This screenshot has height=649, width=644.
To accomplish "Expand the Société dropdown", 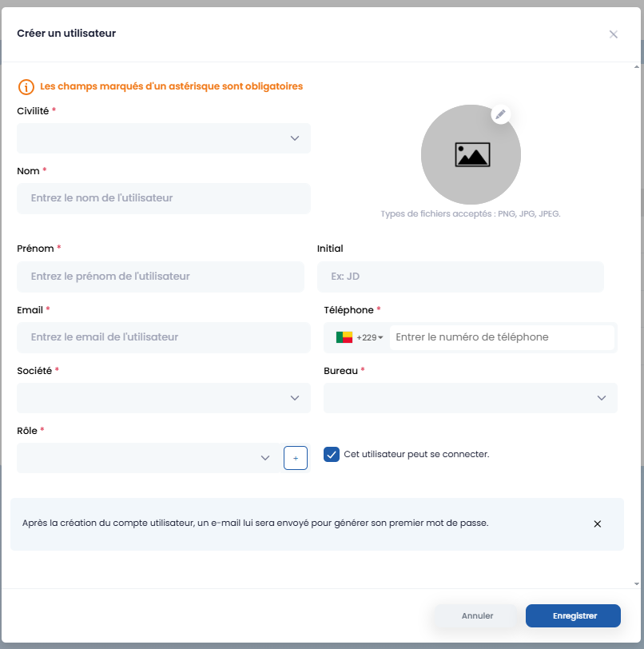I will coord(163,398).
